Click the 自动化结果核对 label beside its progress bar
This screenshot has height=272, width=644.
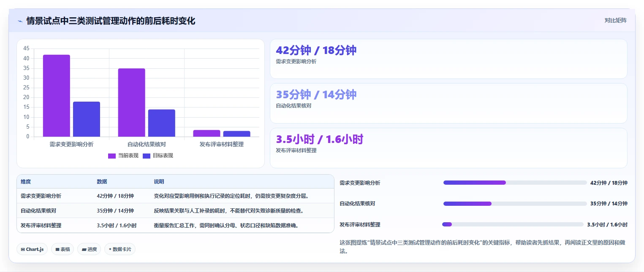pyautogui.click(x=357, y=204)
